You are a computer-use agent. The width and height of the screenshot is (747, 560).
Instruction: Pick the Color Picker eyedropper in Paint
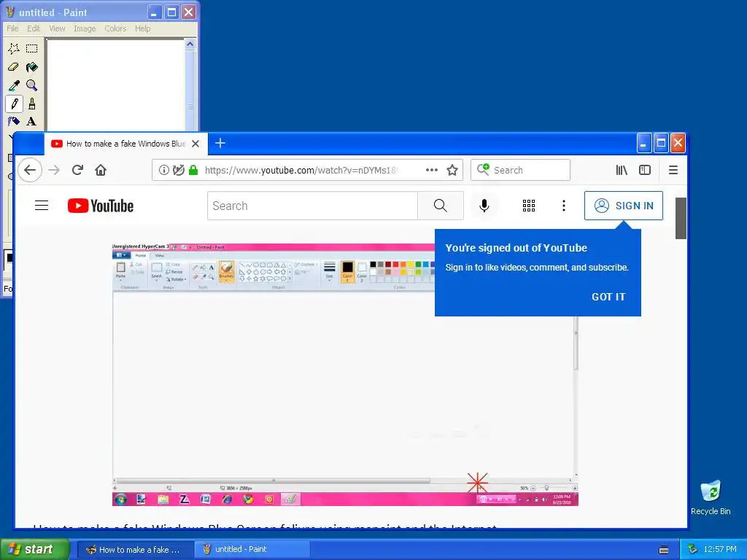click(14, 85)
